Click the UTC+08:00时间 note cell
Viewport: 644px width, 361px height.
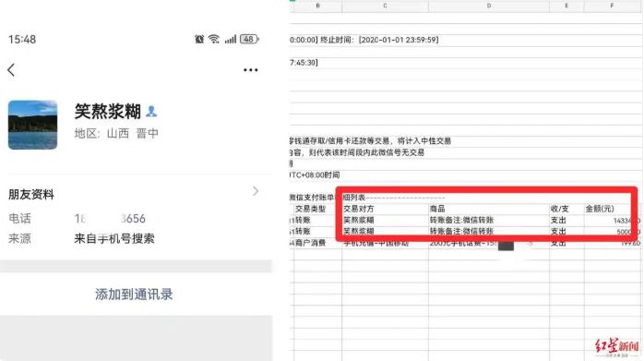pyautogui.click(x=315, y=175)
